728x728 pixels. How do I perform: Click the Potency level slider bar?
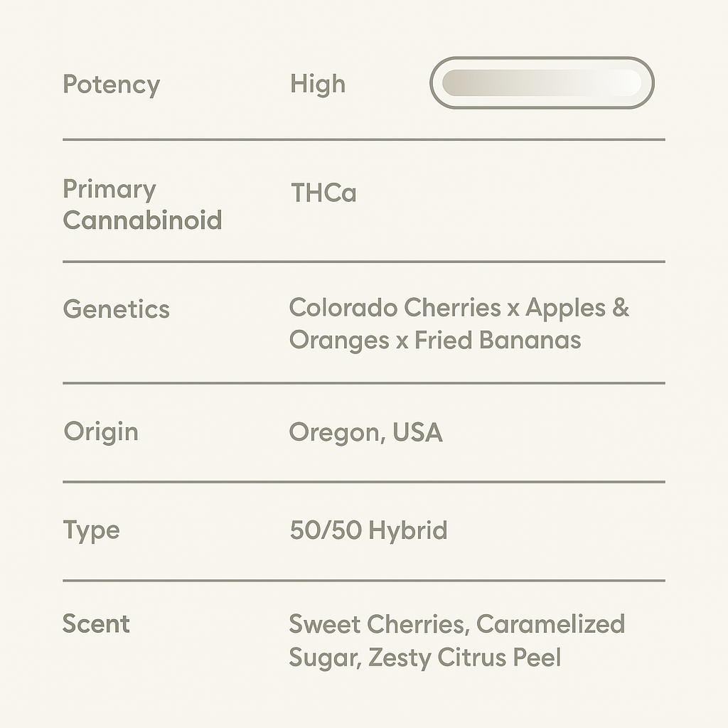click(x=542, y=83)
